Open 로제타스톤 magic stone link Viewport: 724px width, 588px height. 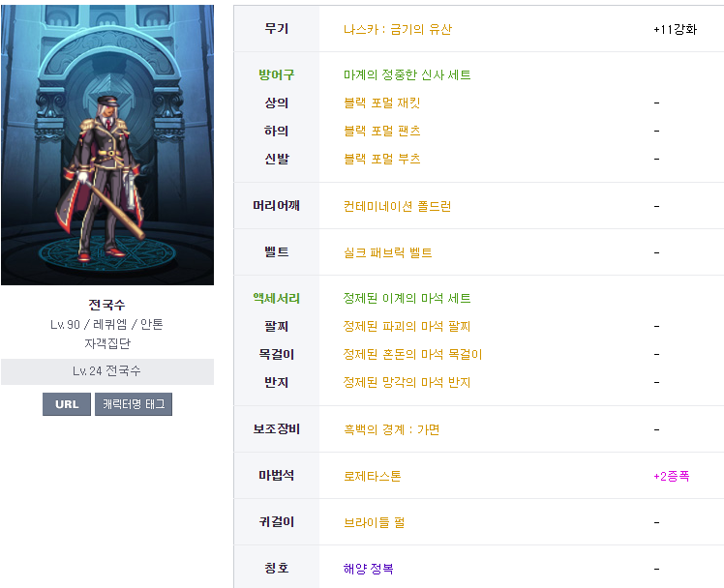(x=372, y=476)
